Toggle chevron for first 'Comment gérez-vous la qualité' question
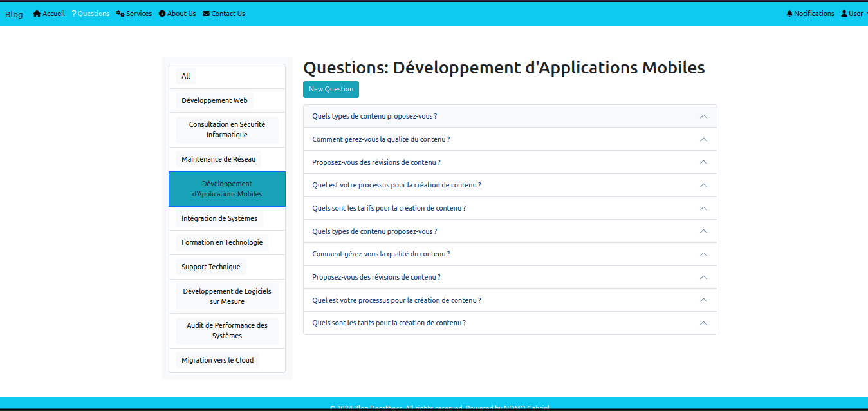This screenshot has height=411, width=868. tap(703, 139)
